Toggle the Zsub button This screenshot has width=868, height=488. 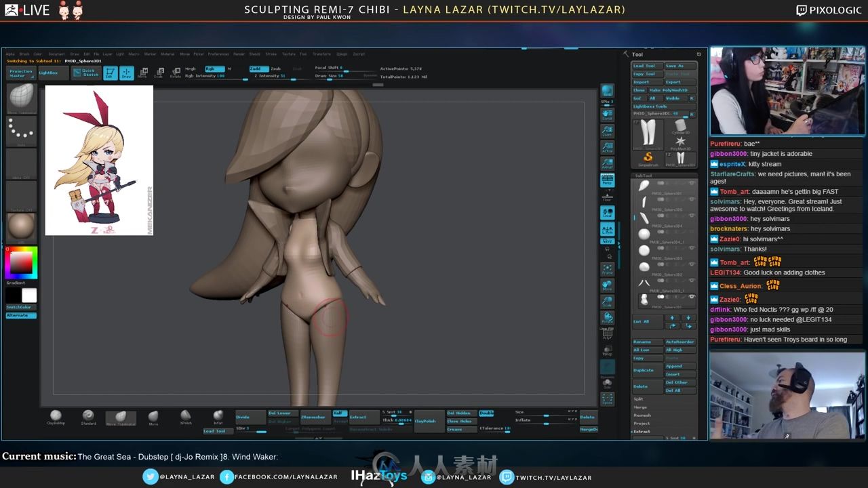pyautogui.click(x=276, y=68)
